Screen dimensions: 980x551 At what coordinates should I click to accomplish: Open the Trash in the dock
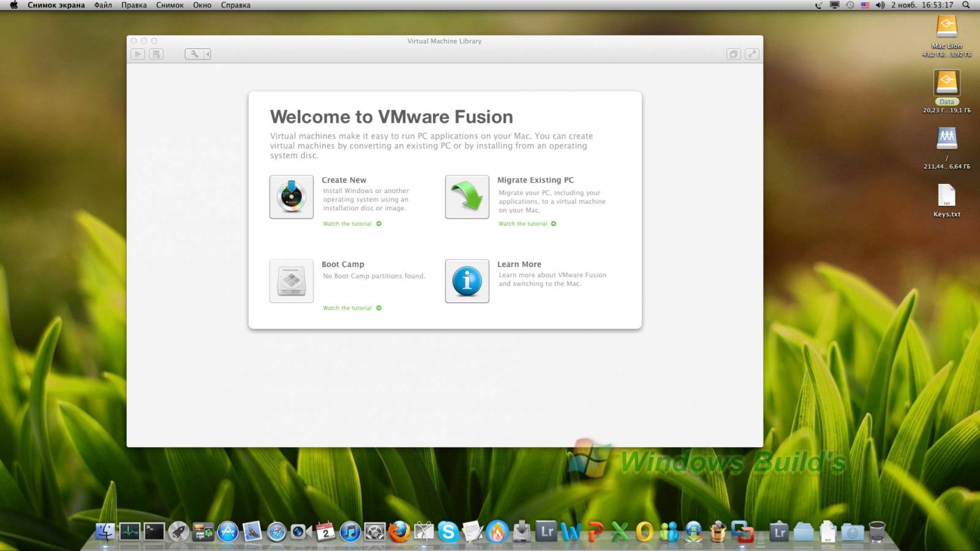[877, 531]
